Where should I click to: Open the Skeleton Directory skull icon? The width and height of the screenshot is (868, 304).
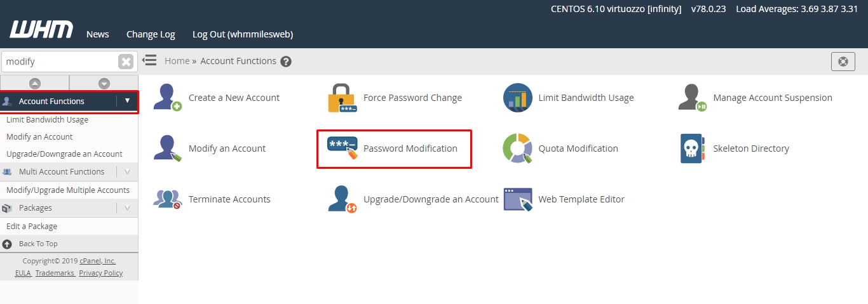[x=692, y=149]
